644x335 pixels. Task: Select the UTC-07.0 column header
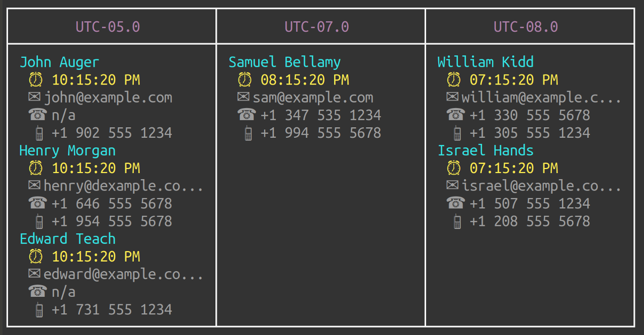317,27
